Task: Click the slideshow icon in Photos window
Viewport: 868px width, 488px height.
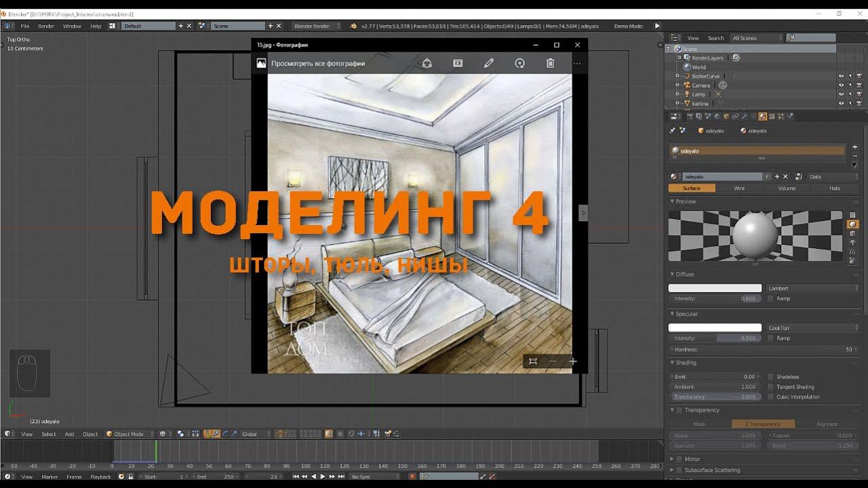Action: coord(458,63)
